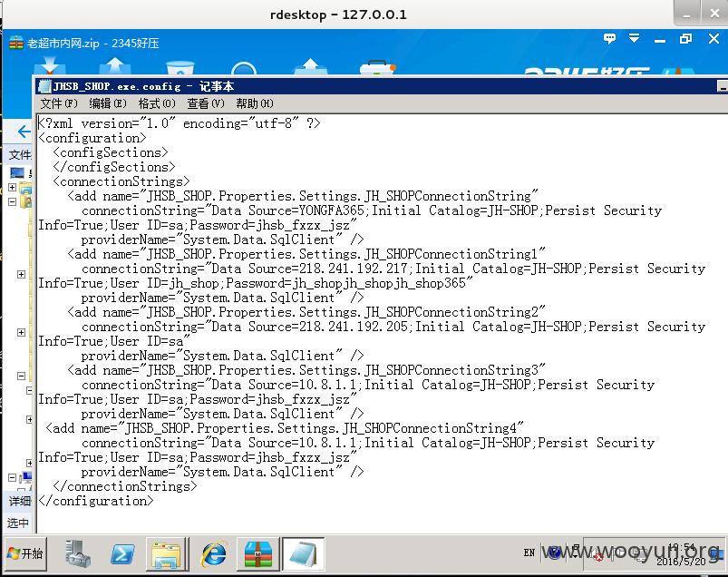Launch Internet Explorer from taskbar
The height and width of the screenshot is (577, 728).
213,553
